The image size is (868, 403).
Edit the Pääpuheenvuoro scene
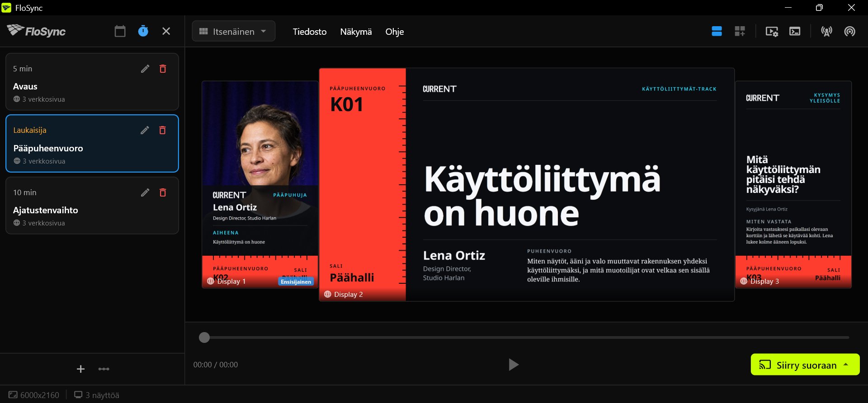[x=145, y=130]
